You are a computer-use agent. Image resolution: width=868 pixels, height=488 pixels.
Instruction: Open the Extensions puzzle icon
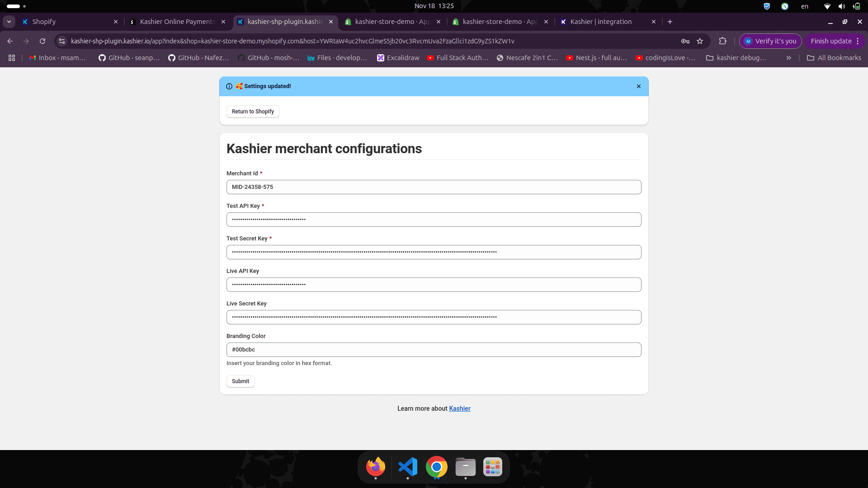(722, 41)
